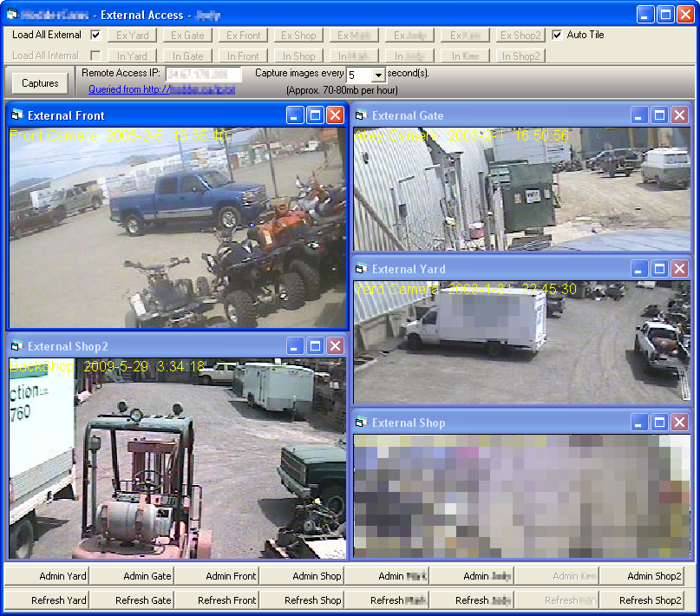Open the capture interval seconds dropdown
Image resolution: width=700 pixels, height=616 pixels.
pos(378,75)
